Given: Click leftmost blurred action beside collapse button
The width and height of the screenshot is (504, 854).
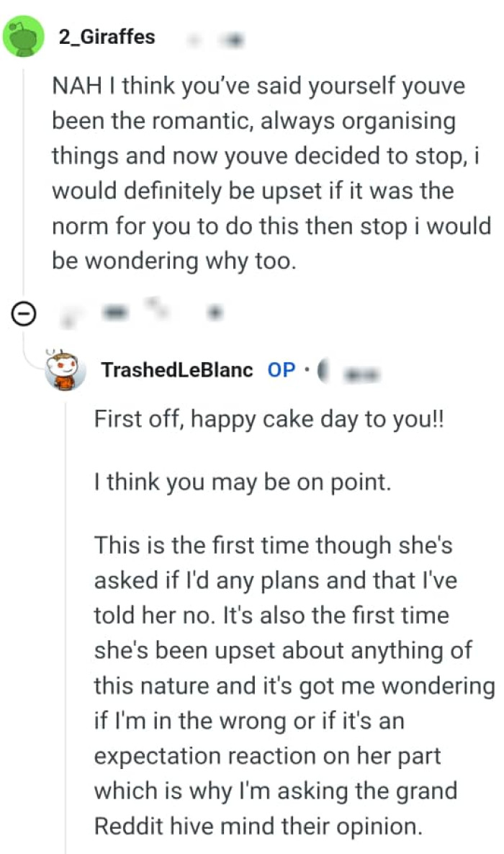Looking at the screenshot, I should point(68,313).
